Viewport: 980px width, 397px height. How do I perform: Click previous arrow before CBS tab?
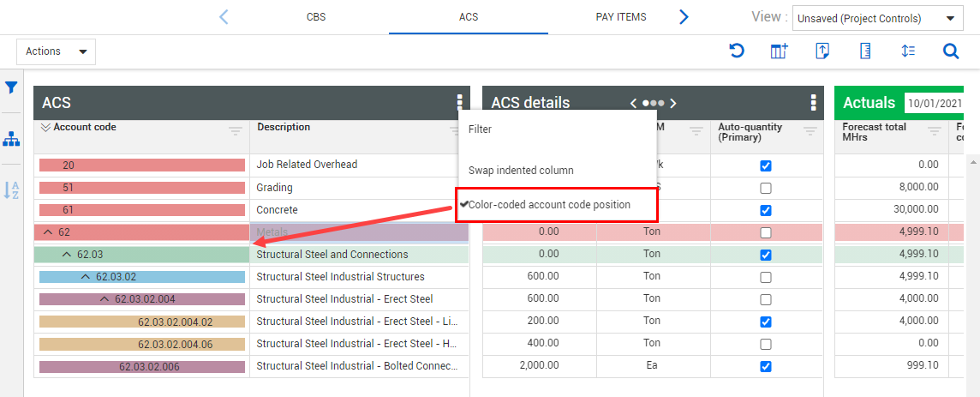(x=224, y=17)
